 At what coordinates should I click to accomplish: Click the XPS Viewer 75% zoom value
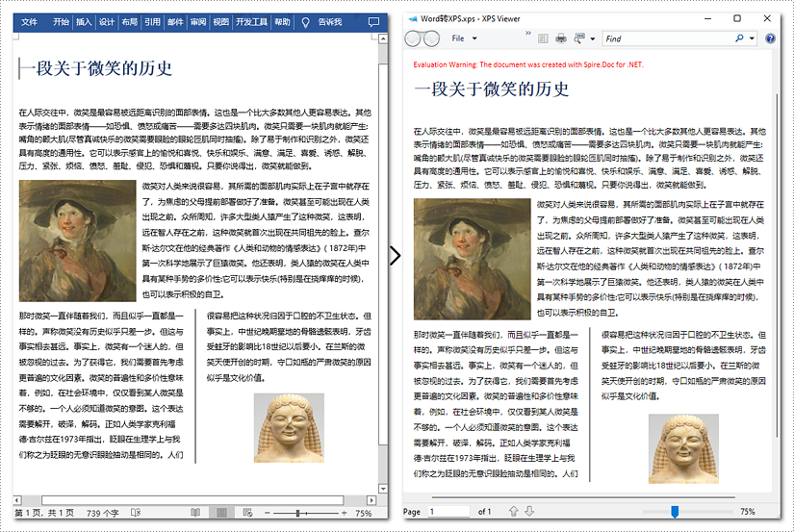tap(748, 512)
